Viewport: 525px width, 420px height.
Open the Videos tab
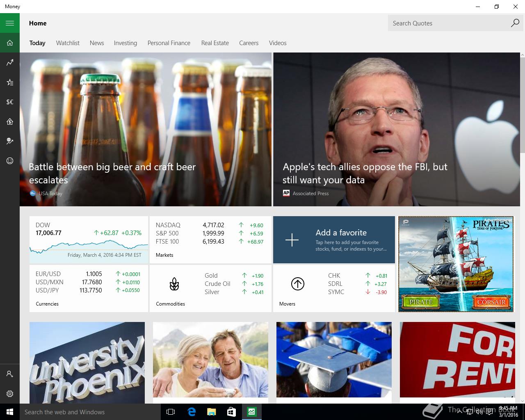[x=278, y=43]
